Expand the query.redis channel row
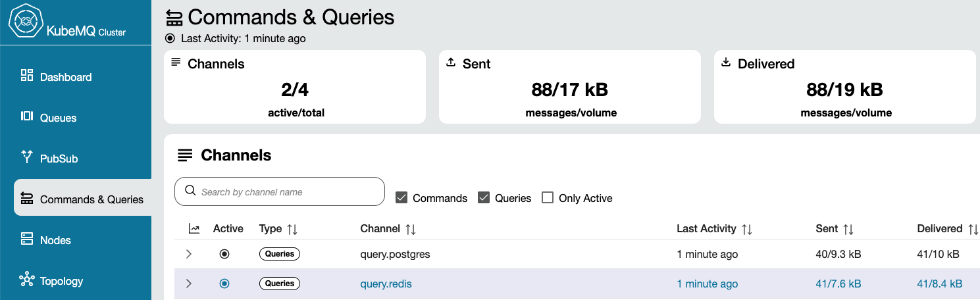This screenshot has height=300, width=980. (x=189, y=284)
